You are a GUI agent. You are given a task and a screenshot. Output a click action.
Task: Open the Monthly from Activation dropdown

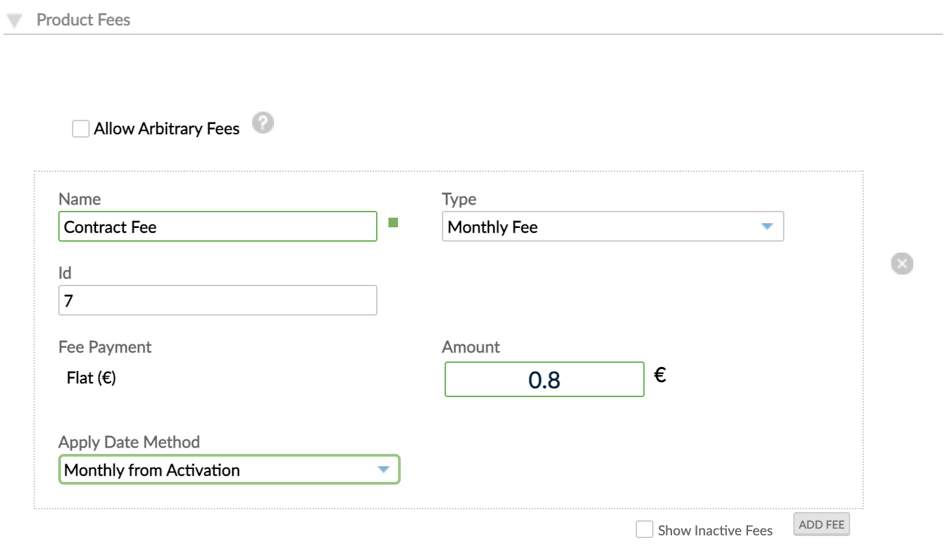pos(229,470)
